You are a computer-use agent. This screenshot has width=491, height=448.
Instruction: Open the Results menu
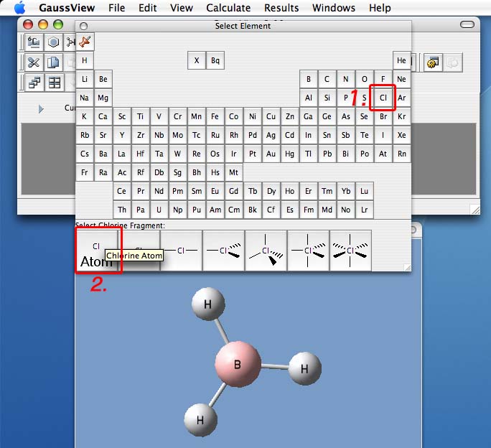coord(281,8)
